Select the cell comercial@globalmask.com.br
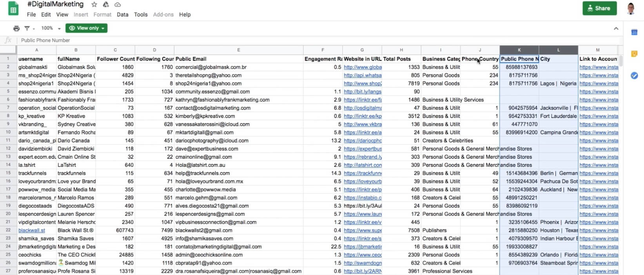 click(x=238, y=67)
